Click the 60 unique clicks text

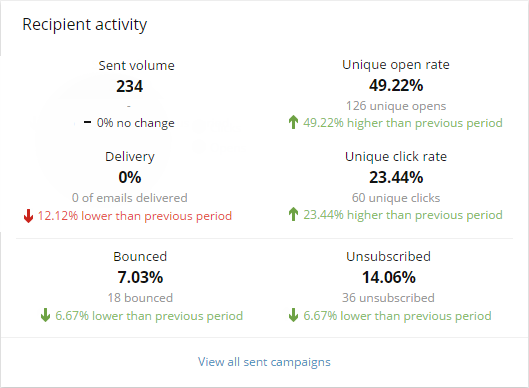tap(396, 198)
